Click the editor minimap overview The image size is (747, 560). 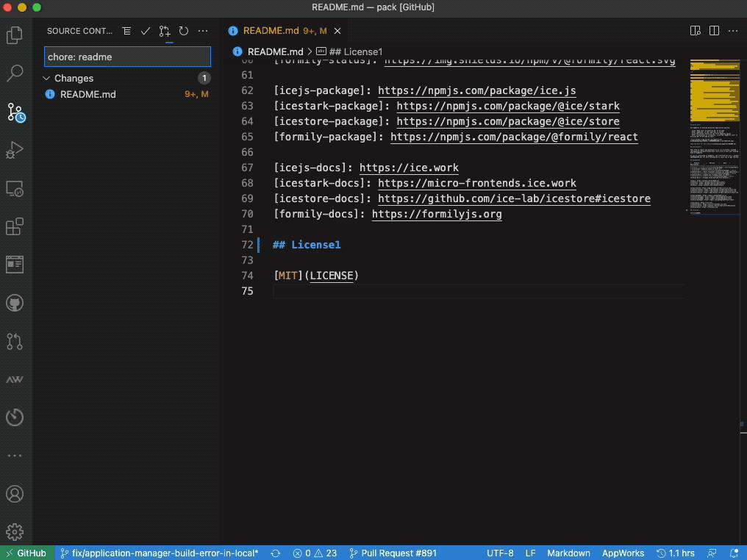click(715, 138)
